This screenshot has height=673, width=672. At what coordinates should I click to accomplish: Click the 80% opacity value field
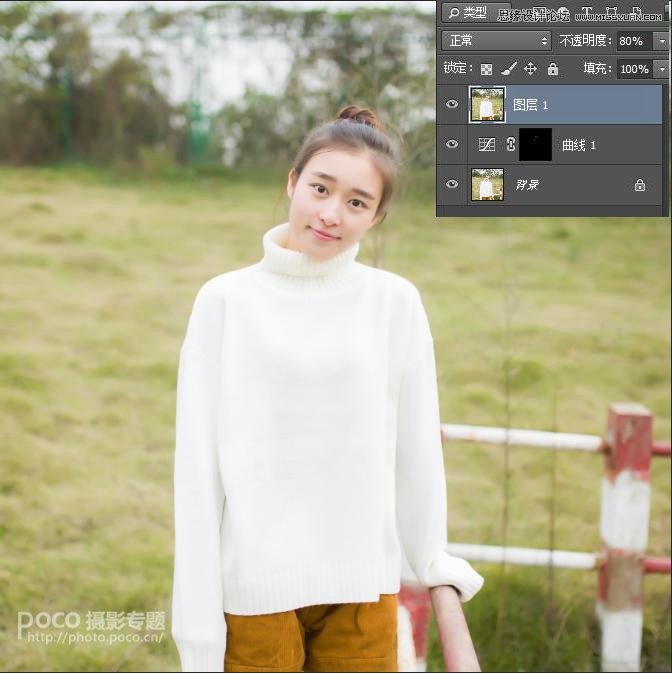(632, 41)
